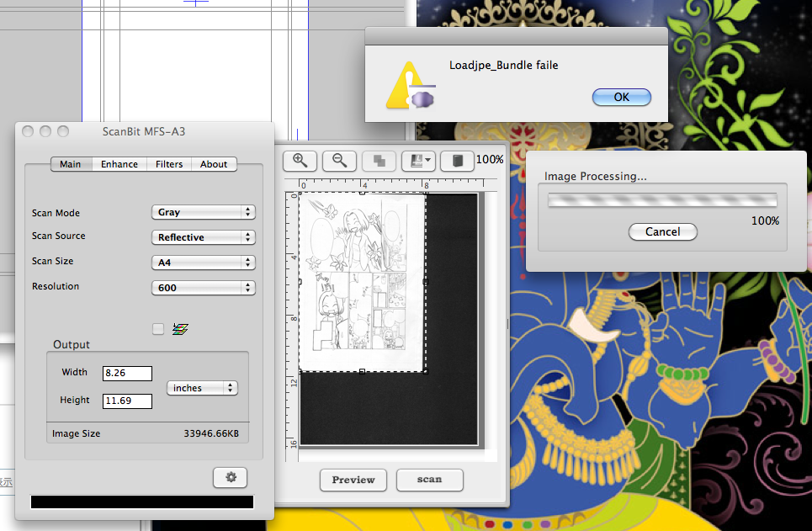Change the Scan Size A4 dropdown
Viewport: 812px width, 531px height.
203,263
